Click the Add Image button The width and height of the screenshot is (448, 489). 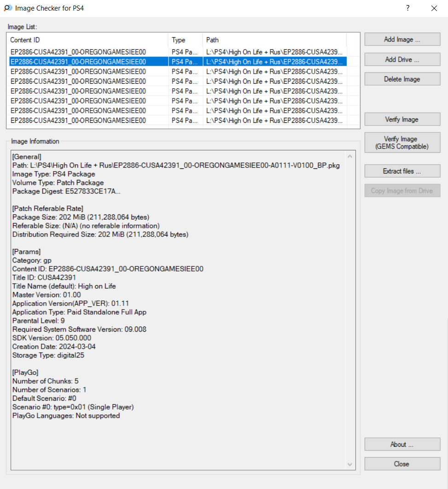click(402, 40)
